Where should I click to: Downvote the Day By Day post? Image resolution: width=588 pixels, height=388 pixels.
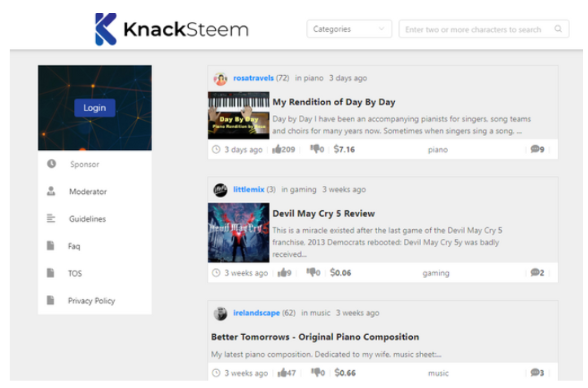314,149
